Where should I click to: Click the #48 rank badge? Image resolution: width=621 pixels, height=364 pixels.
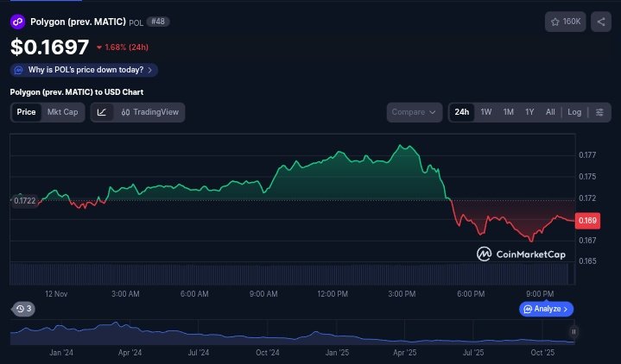(158, 22)
